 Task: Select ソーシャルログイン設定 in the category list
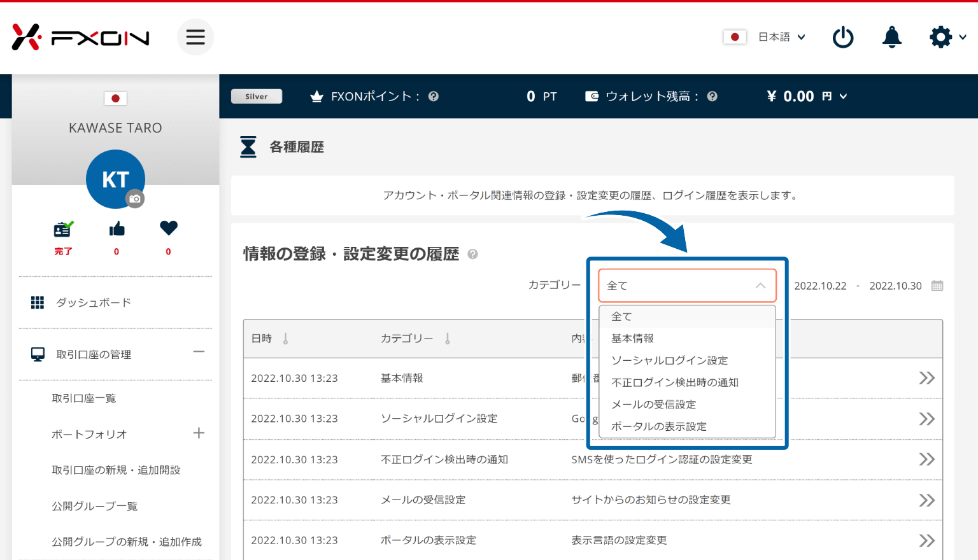click(x=687, y=360)
